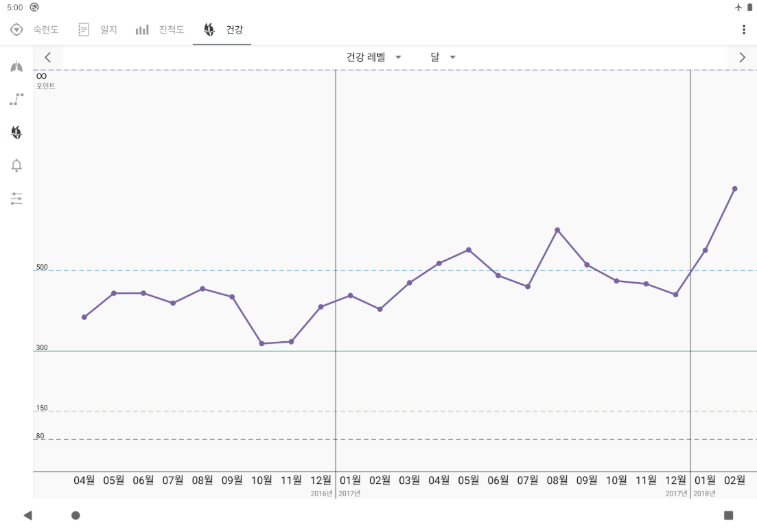
Task: Select the lungs icon in the sidebar
Action: click(x=16, y=66)
